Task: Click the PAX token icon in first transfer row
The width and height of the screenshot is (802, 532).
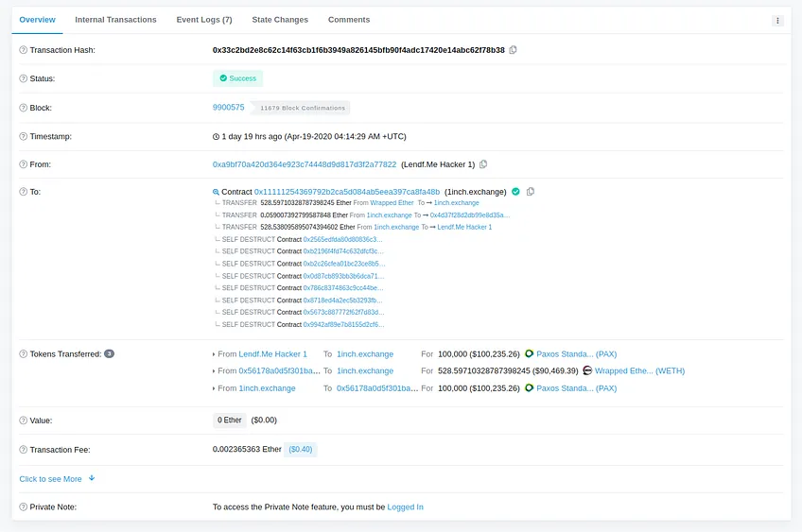Action: pyautogui.click(x=530, y=353)
